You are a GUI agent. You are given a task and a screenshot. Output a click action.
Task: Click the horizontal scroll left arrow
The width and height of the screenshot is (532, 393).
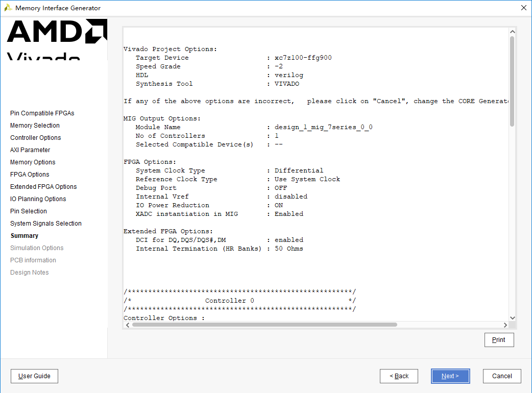tap(128, 325)
